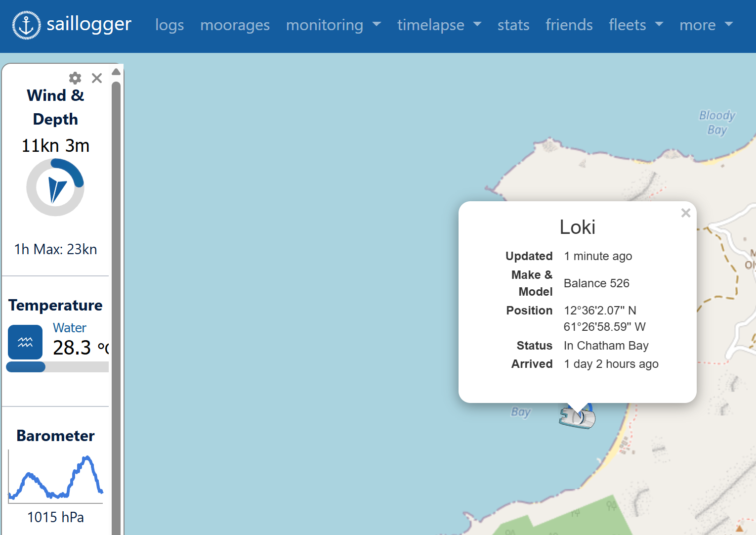
Task: Open the fleets dropdown
Action: point(636,25)
